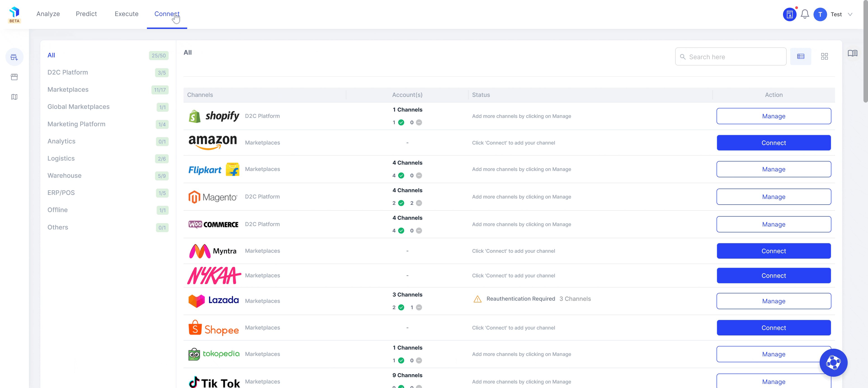The image size is (868, 388).
Task: Click the Lazada logo
Action: point(213,301)
